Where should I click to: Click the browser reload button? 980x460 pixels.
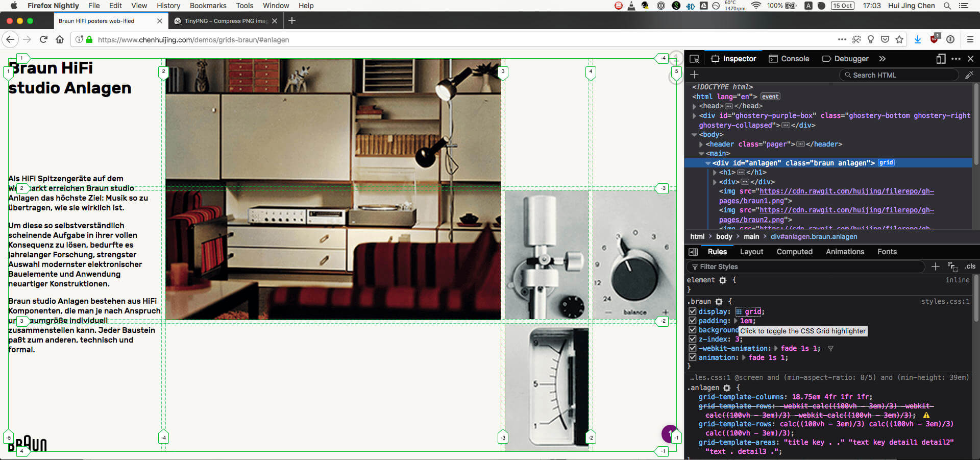(43, 39)
